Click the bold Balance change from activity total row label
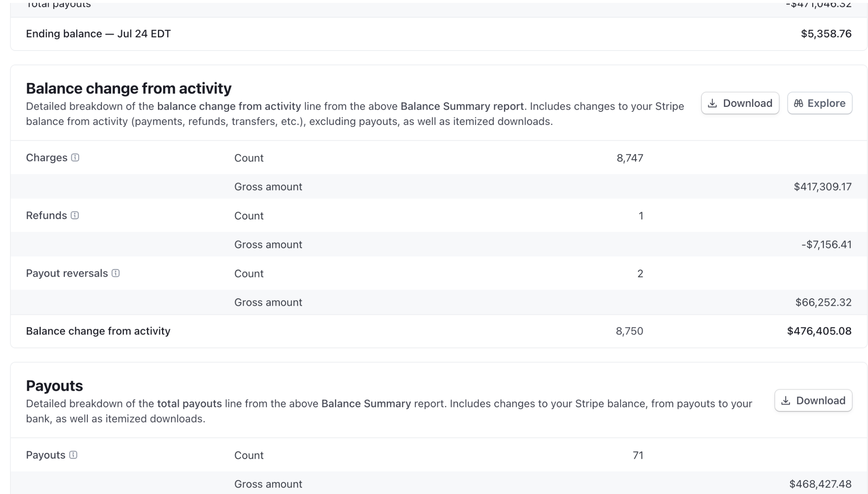The height and width of the screenshot is (494, 868). click(x=98, y=331)
